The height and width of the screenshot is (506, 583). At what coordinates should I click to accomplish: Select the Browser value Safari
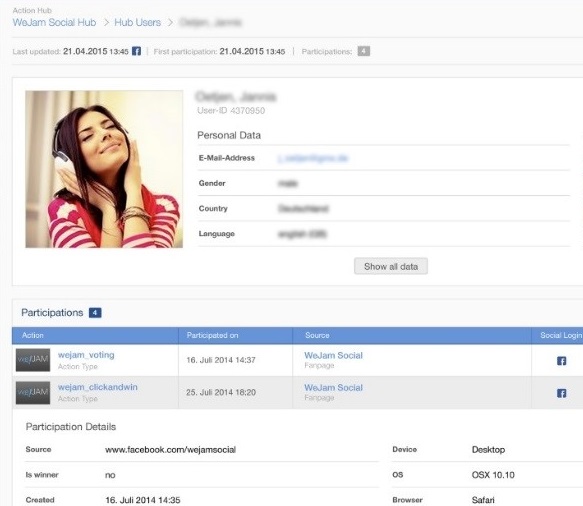pyautogui.click(x=483, y=500)
